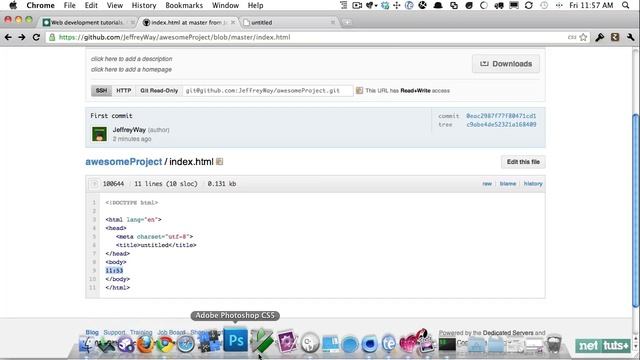The width and height of the screenshot is (640, 360).
Task: Click the highlighted 11:53 code line
Action: click(114, 271)
